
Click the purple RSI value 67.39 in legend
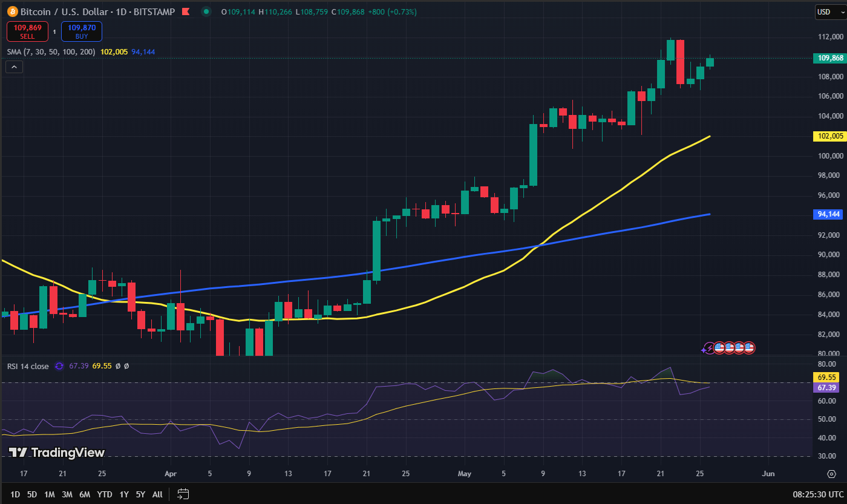coord(79,365)
